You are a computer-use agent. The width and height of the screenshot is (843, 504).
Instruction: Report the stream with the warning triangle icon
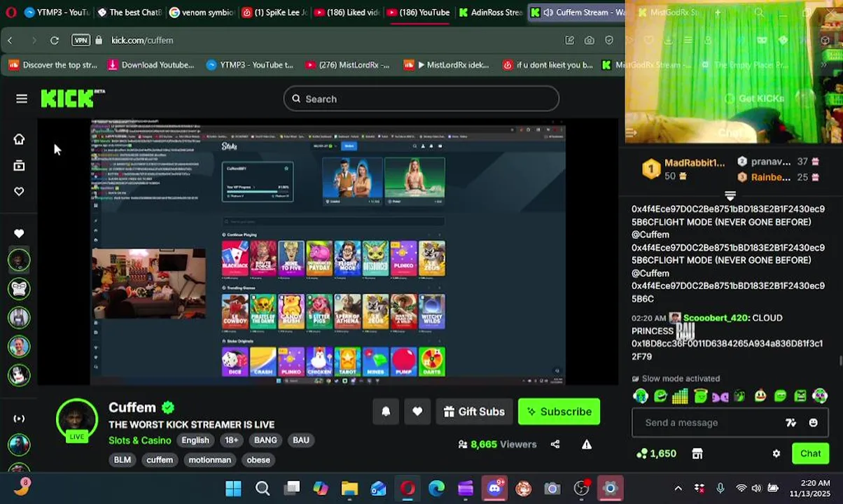(x=587, y=444)
